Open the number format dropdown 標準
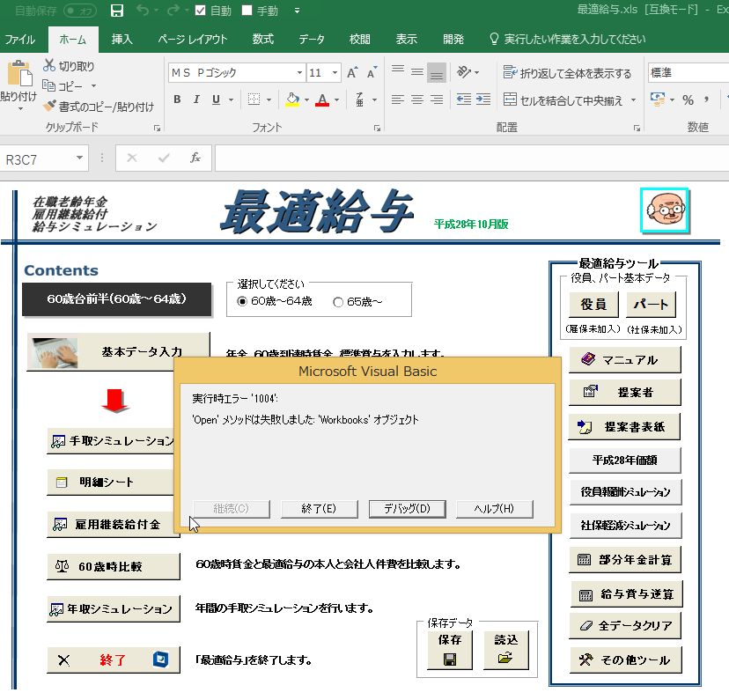729x700 pixels. (689, 72)
